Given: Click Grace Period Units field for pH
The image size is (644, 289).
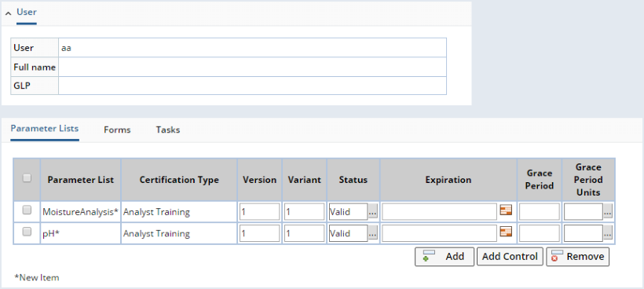Looking at the screenshot, I should pos(584,233).
